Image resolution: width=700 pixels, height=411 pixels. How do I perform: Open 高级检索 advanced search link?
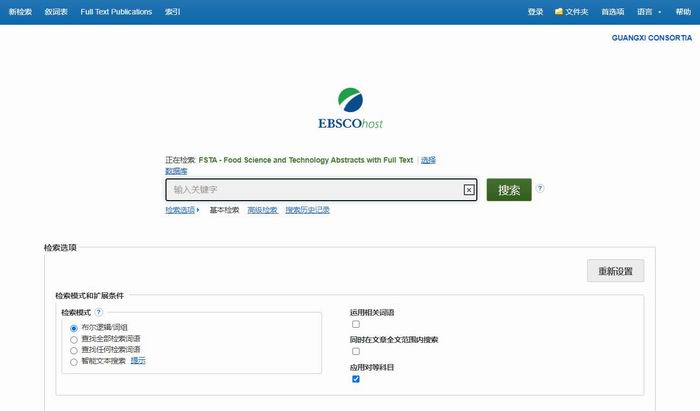tap(262, 210)
